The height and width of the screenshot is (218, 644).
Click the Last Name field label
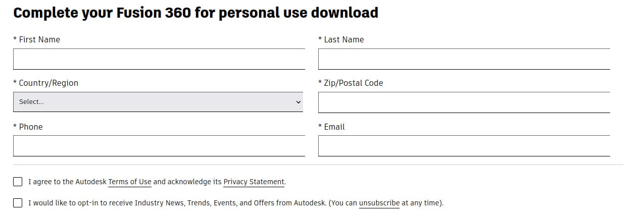point(343,39)
